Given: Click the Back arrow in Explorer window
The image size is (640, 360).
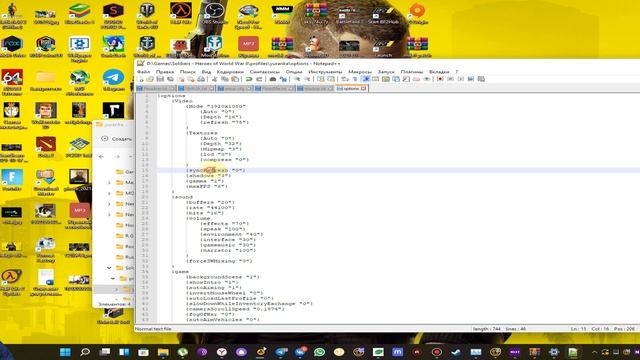Looking at the screenshot, I should [101, 156].
